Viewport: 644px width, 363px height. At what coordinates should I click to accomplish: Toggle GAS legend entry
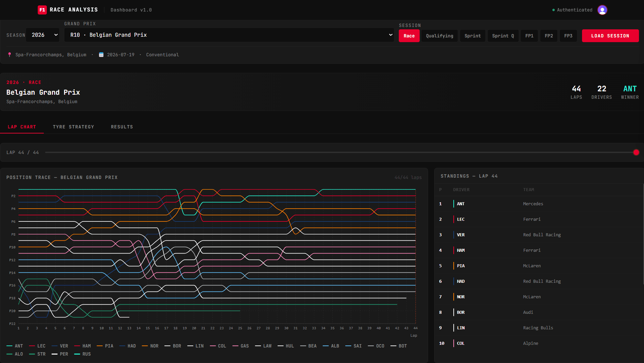coord(240,346)
